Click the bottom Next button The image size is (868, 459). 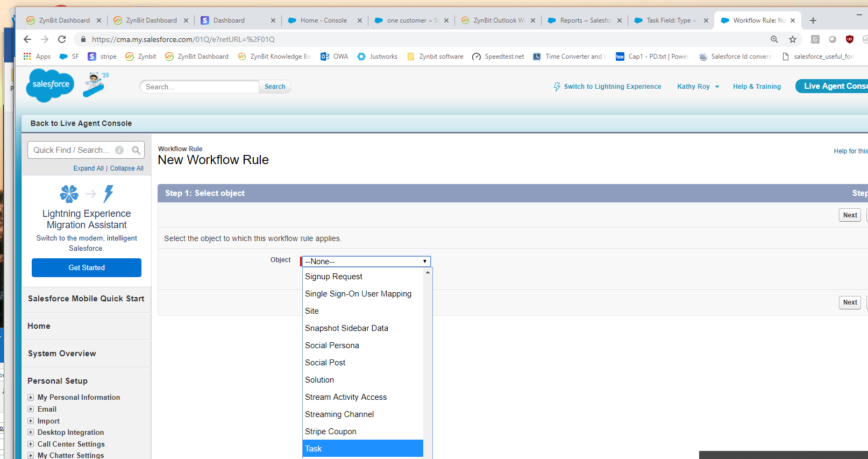tap(850, 302)
